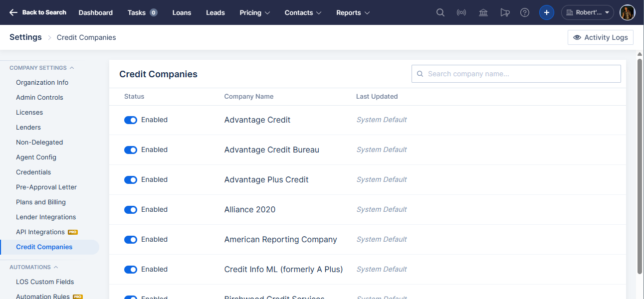
Task: Disable the Advantage Plus Credit toggle
Action: [131, 180]
